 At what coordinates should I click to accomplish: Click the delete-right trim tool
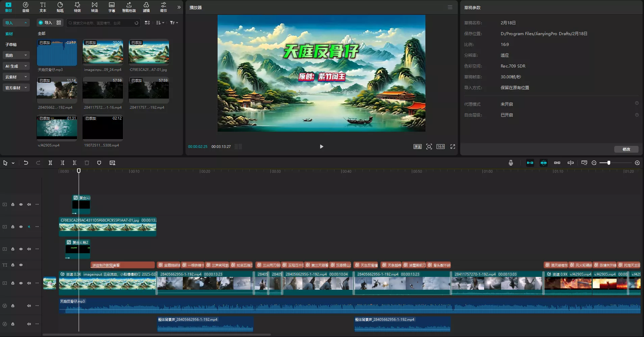75,163
